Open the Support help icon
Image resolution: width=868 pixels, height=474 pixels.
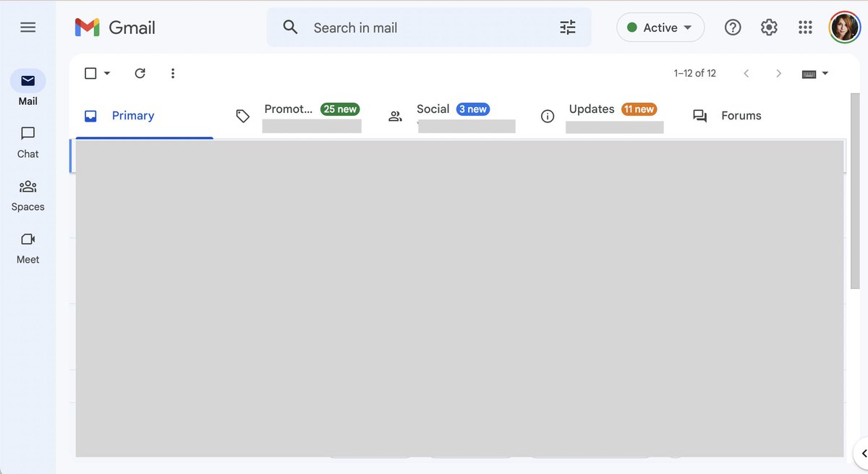733,27
